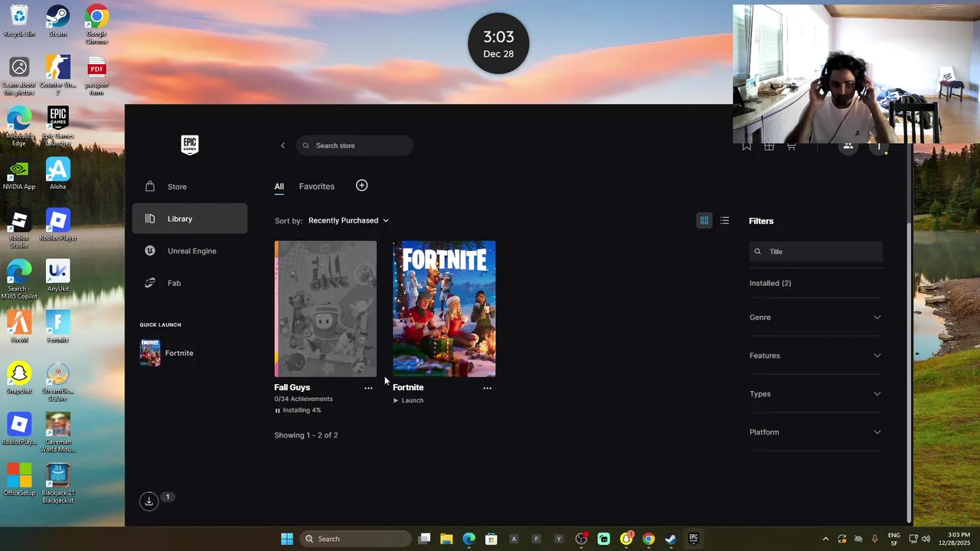Open Microsoft Store from the taskbar

point(491,539)
